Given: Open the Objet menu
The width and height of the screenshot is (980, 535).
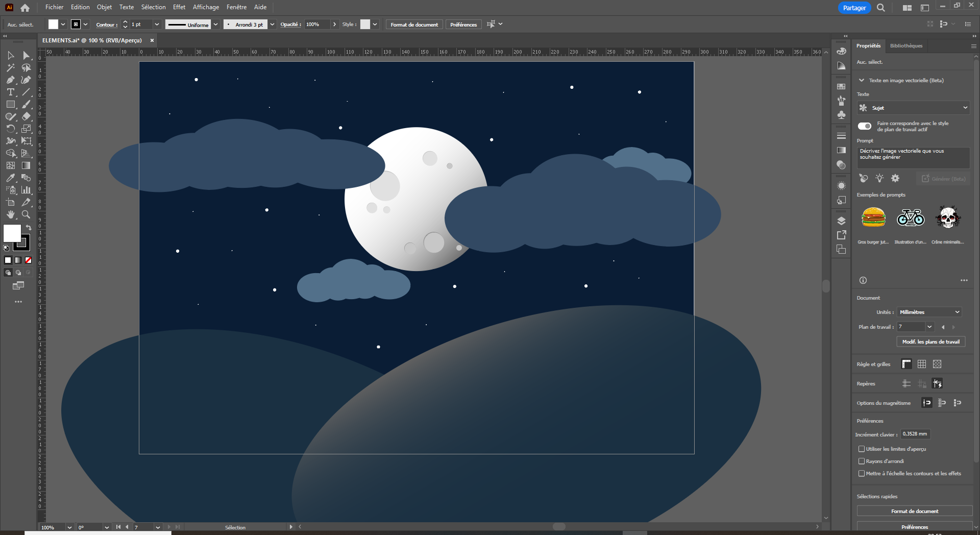Looking at the screenshot, I should pos(104,7).
